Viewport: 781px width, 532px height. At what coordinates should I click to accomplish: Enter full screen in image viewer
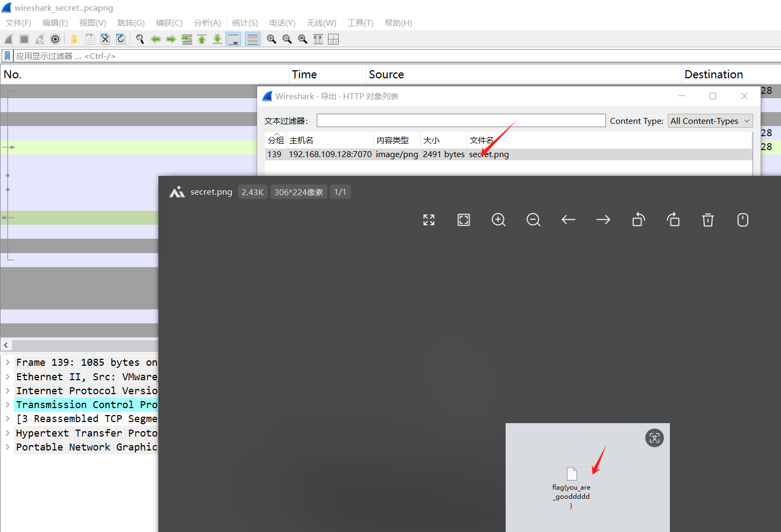point(429,220)
